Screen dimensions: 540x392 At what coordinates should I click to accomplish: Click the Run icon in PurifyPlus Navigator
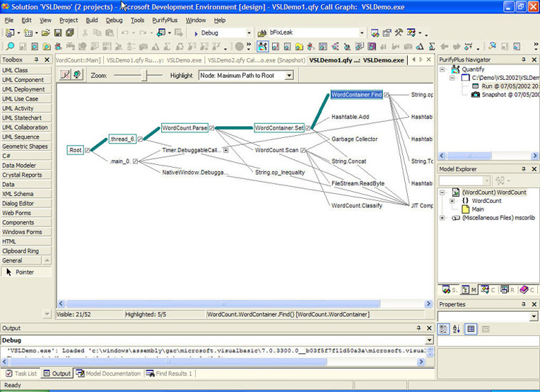click(x=475, y=86)
